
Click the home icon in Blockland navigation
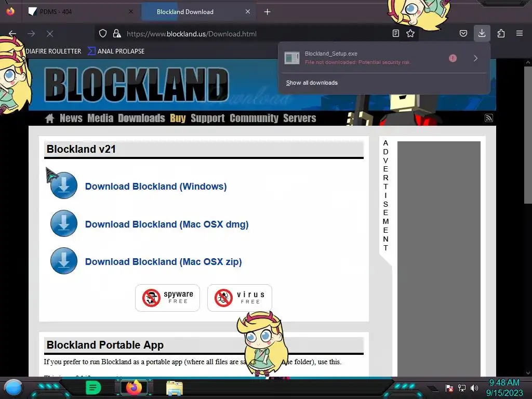click(x=49, y=118)
